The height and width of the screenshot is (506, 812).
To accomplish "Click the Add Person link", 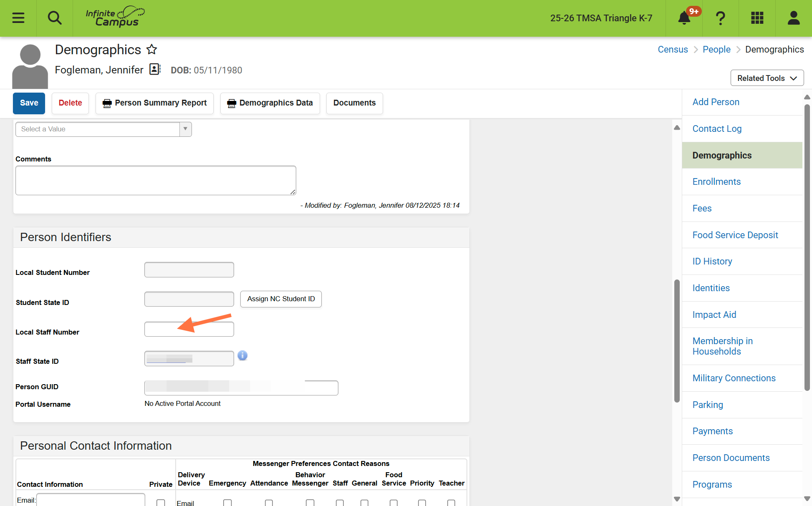I will coord(716,102).
